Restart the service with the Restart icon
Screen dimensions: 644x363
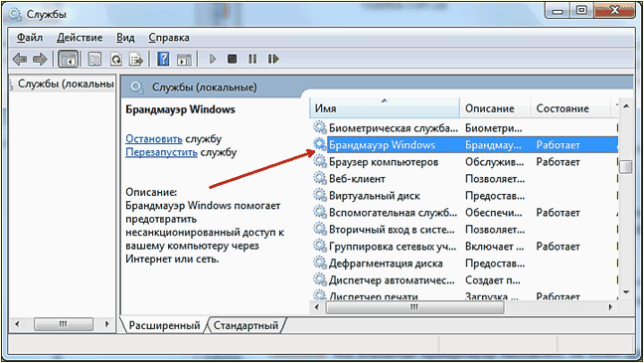(273, 60)
